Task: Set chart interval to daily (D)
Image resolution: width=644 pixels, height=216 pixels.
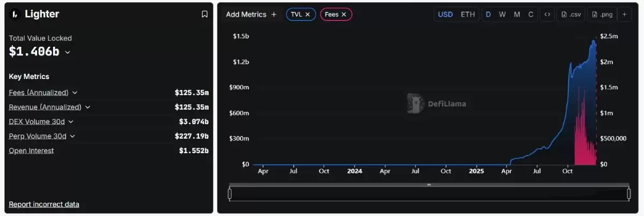Action: coord(488,15)
